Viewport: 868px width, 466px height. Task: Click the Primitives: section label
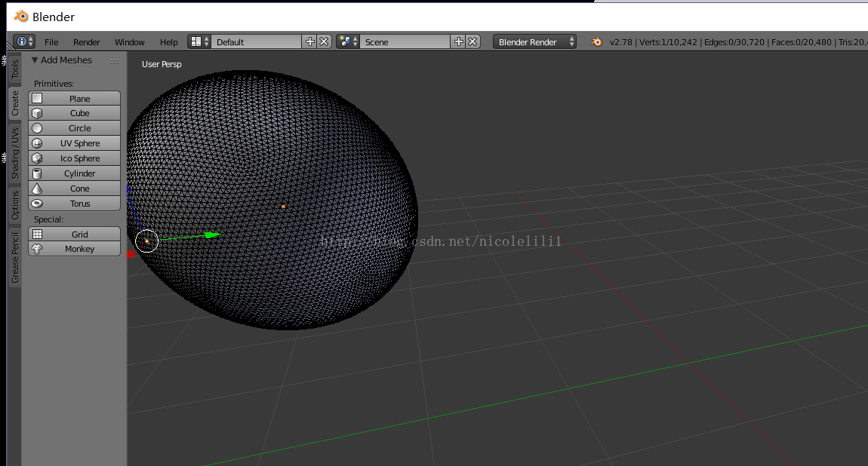click(54, 84)
